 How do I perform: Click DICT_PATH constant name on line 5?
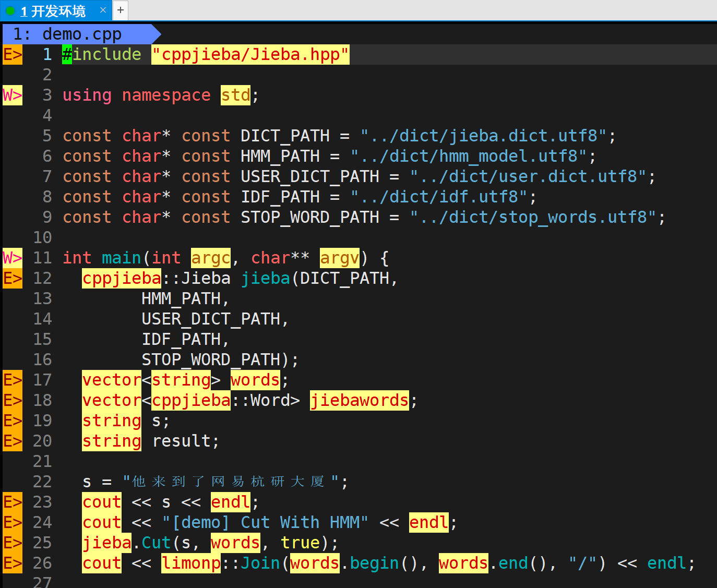click(x=285, y=136)
